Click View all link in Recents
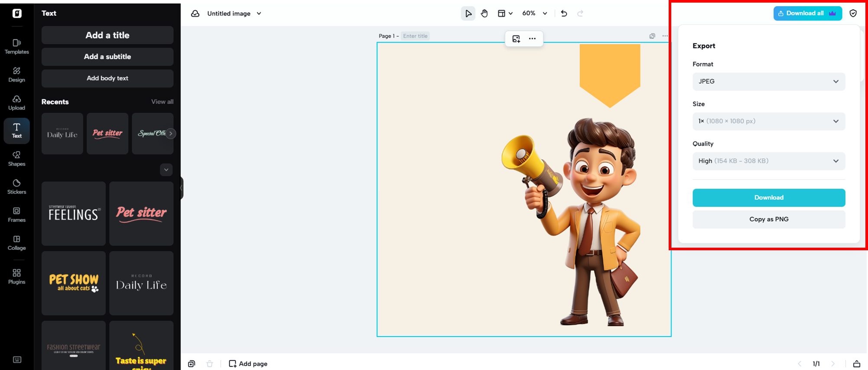The image size is (868, 370). coord(162,102)
